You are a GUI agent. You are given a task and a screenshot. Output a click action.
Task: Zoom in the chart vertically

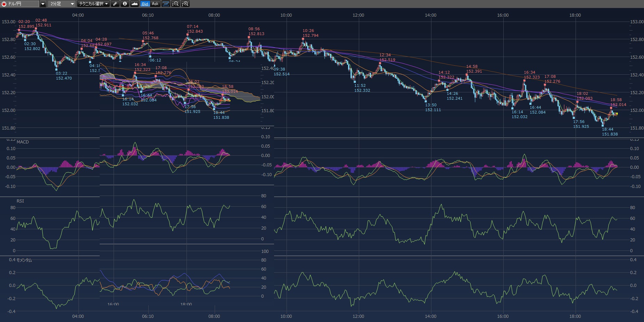[185, 4]
